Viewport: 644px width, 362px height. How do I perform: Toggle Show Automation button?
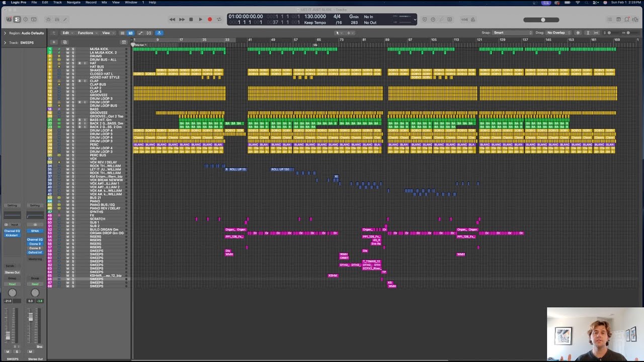[x=140, y=33]
